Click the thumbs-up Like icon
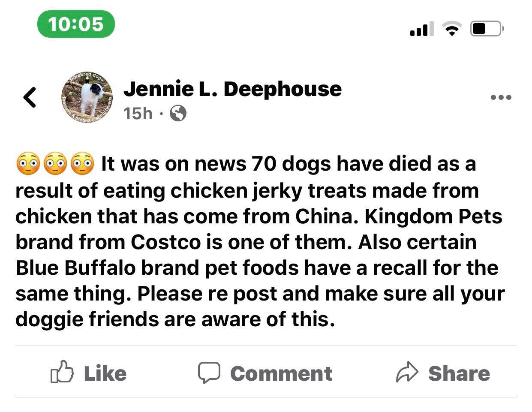This screenshot has height=412, width=532. pyautogui.click(x=62, y=372)
